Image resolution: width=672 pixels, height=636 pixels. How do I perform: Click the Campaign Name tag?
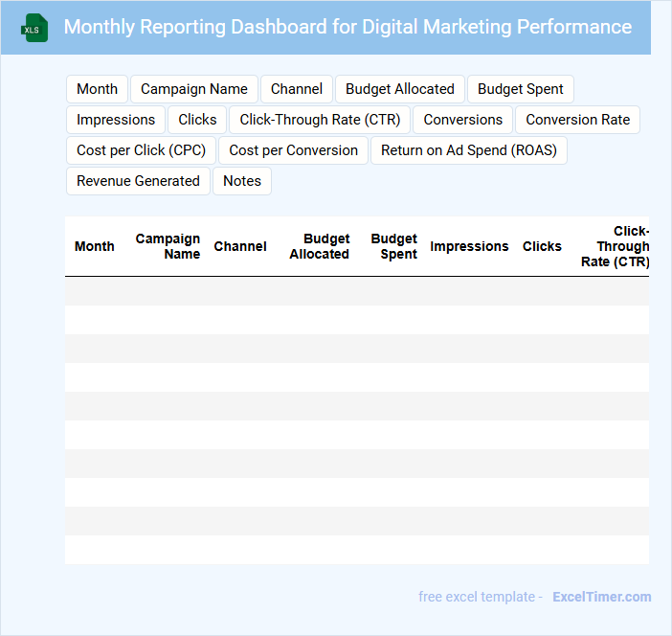pyautogui.click(x=194, y=89)
